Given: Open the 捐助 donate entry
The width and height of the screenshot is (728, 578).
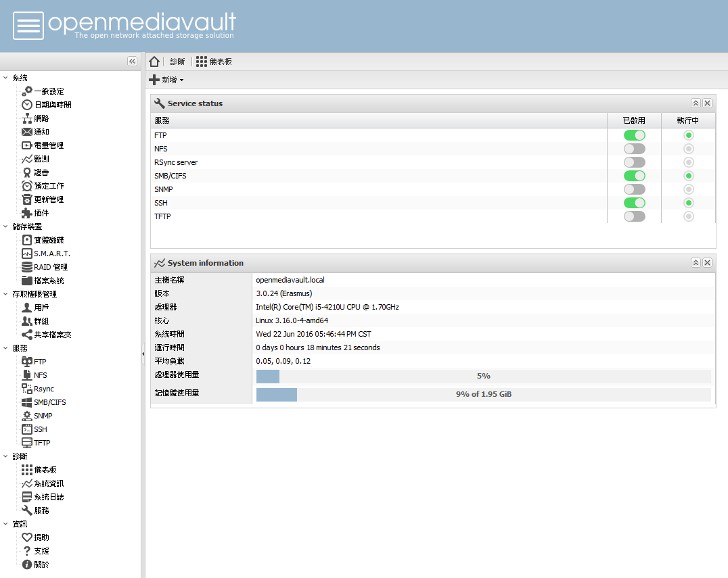Looking at the screenshot, I should [x=41, y=537].
